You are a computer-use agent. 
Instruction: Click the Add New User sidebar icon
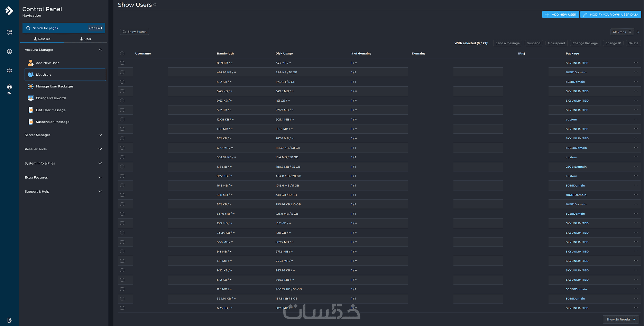(x=30, y=63)
